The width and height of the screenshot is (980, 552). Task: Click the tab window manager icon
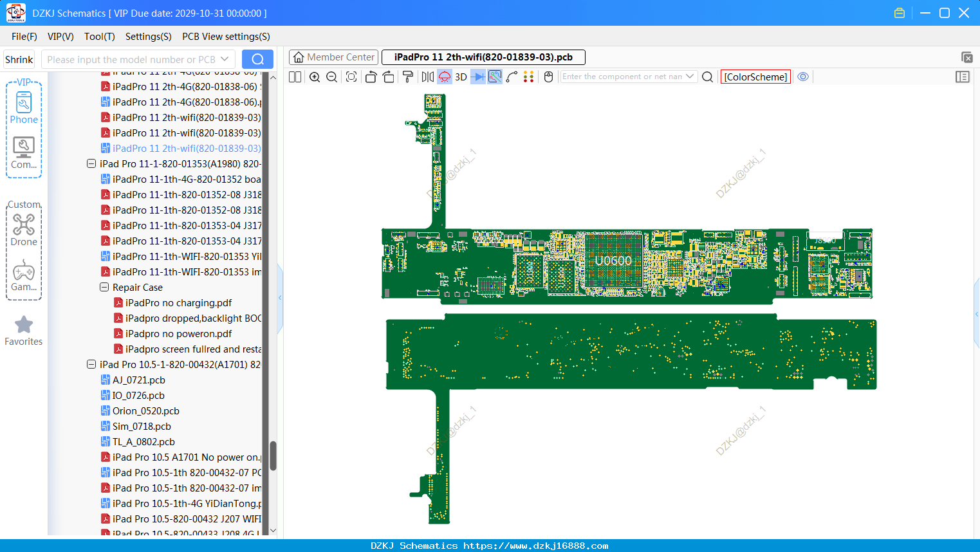coord(966,57)
